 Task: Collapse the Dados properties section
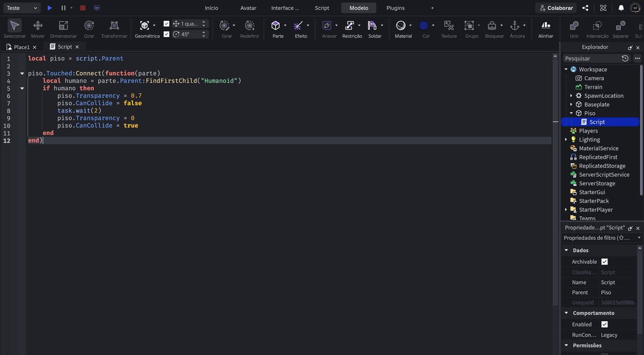(566, 250)
